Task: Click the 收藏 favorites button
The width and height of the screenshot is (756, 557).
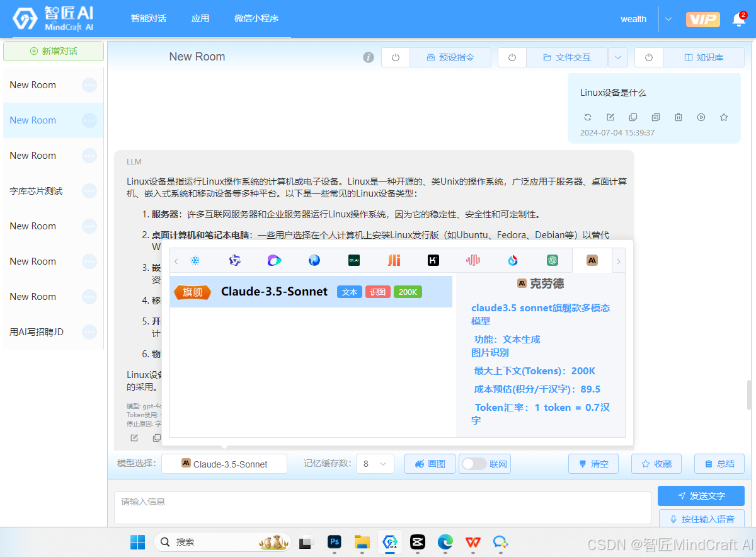Action: (656, 464)
